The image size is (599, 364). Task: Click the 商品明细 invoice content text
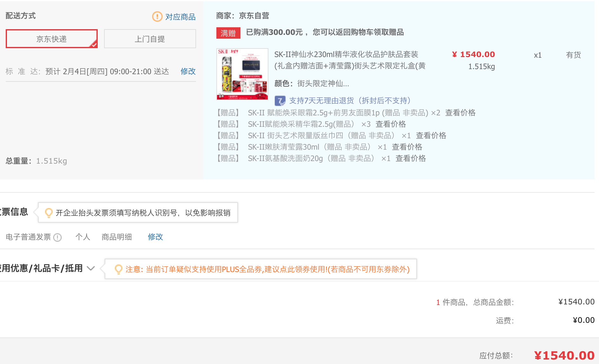pos(117,237)
